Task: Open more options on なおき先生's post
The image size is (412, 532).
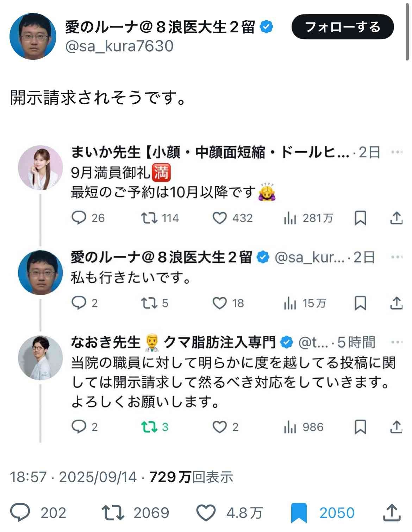Action: coord(397,342)
